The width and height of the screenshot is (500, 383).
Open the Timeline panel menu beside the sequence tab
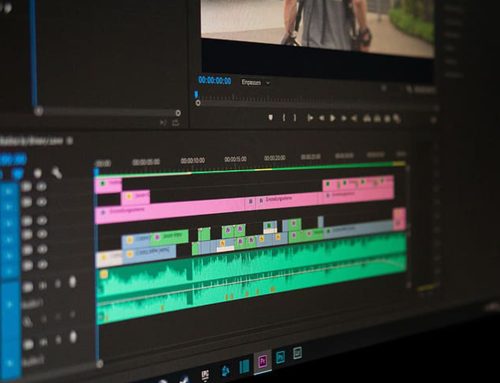[70, 141]
